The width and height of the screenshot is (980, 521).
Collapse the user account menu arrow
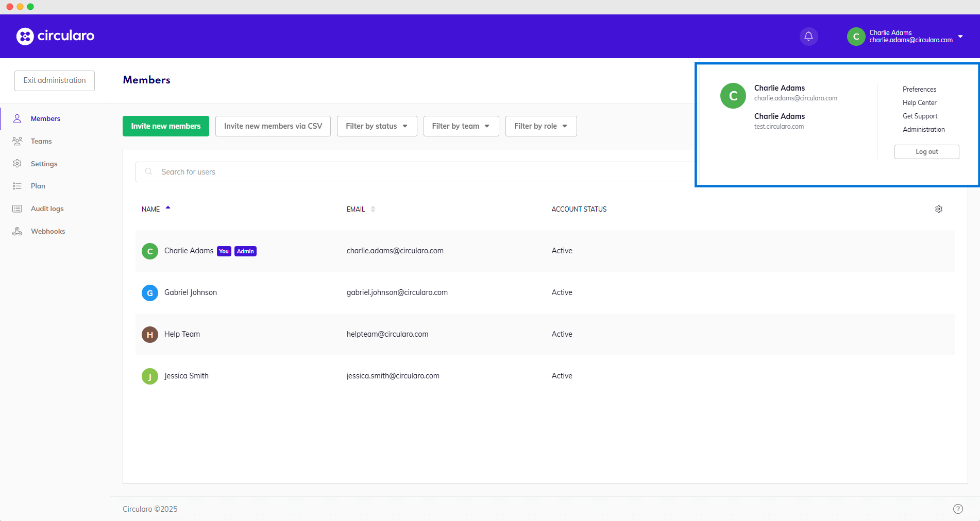(960, 37)
